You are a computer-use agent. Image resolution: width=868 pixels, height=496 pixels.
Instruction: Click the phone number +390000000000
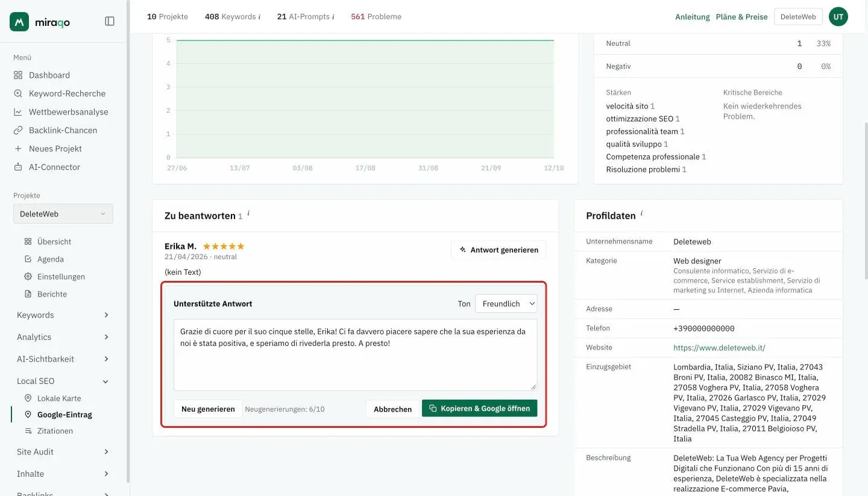click(x=704, y=328)
